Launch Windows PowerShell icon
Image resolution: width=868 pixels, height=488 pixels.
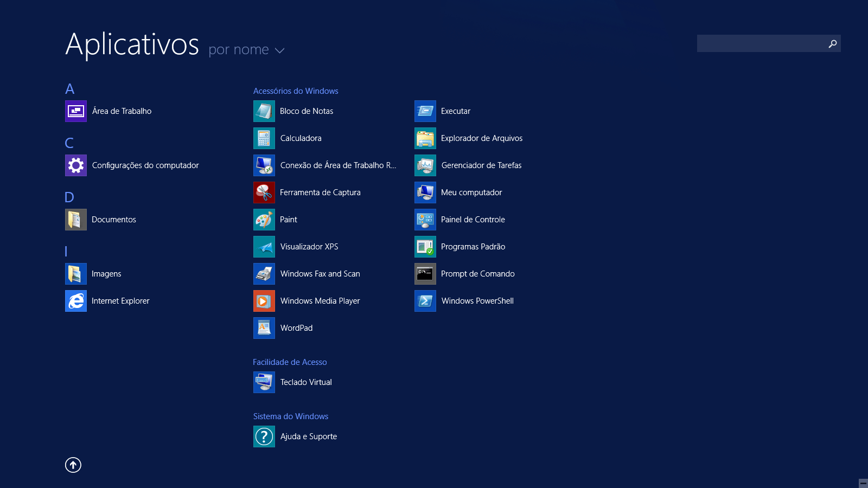tap(425, 301)
